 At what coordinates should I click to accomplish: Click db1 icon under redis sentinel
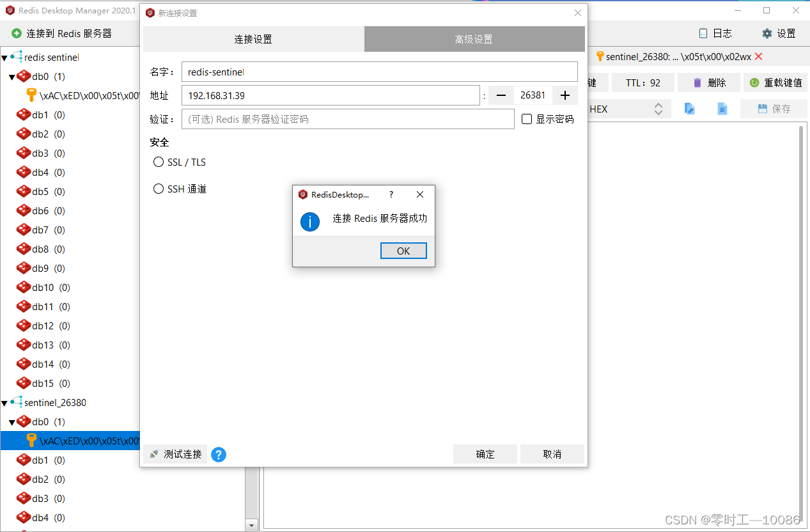(x=24, y=114)
